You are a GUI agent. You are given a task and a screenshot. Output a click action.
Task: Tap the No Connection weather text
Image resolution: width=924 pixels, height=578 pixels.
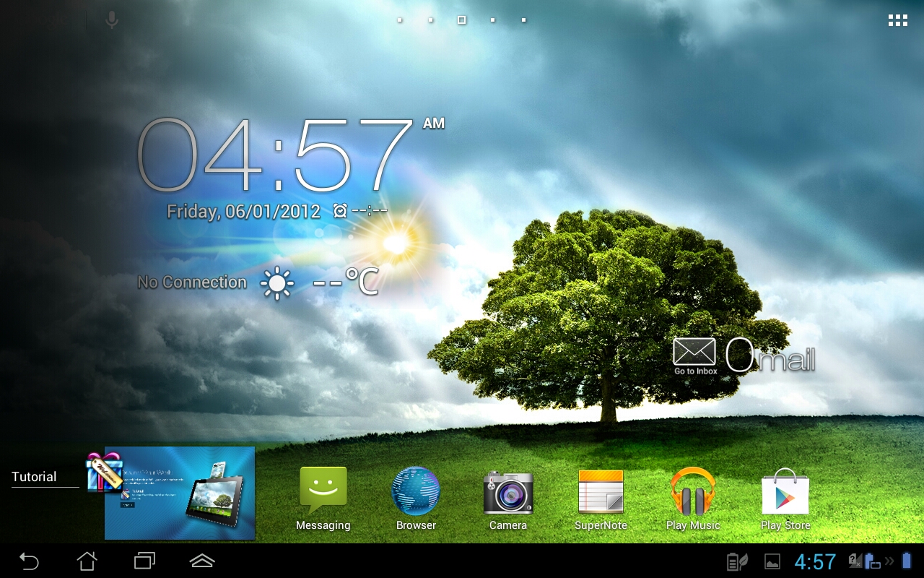(x=192, y=282)
